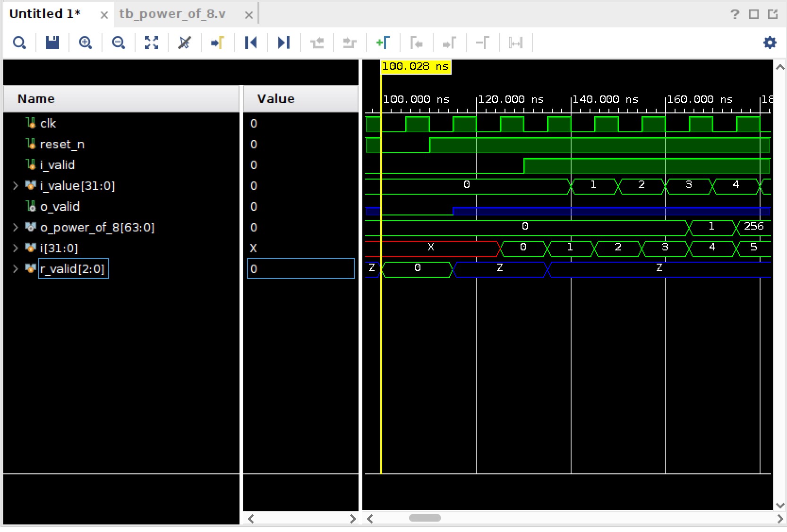Screen dimensions: 787x532
Task: Open the waveform search tool
Action: coord(19,43)
